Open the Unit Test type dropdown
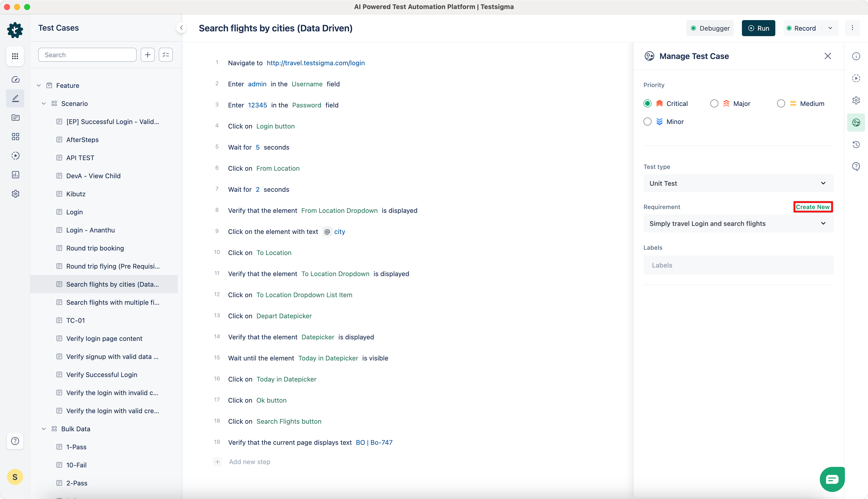 coord(738,183)
